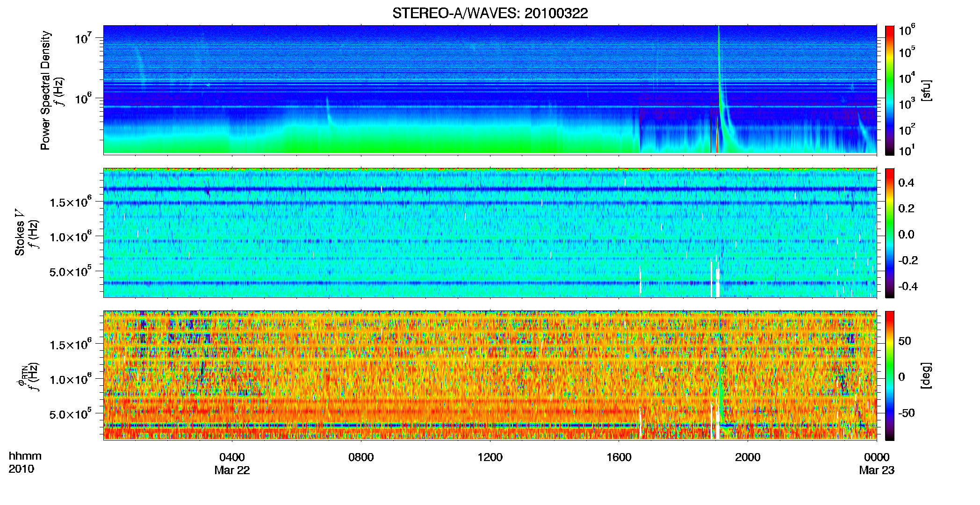This screenshot has height=505, width=980.
Task: Click the [deg] rainbow color bar
Action: tap(890, 375)
